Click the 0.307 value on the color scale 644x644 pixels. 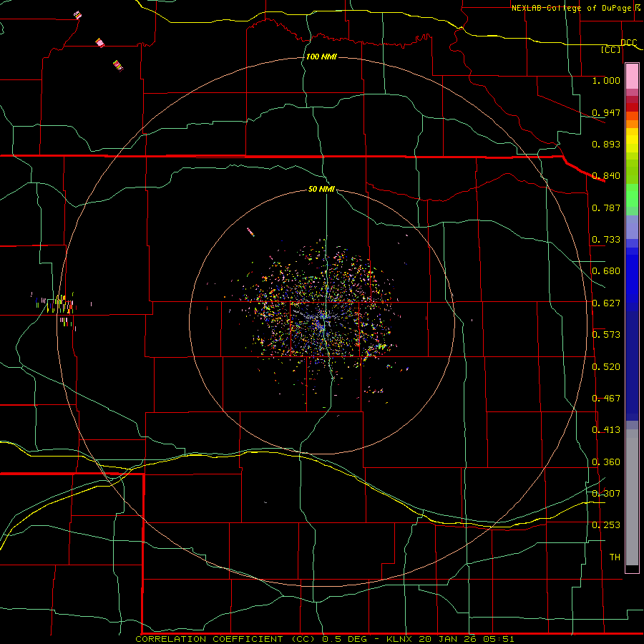[606, 493]
